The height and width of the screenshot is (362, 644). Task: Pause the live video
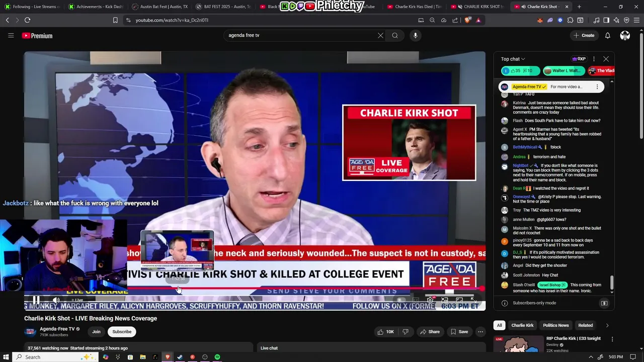pos(36,300)
